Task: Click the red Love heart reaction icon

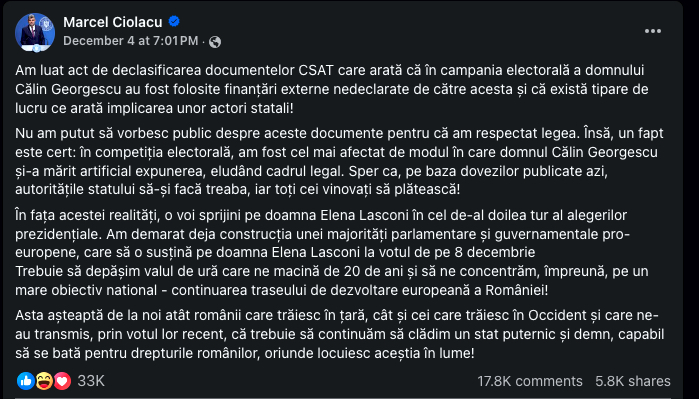Action: click(62, 381)
